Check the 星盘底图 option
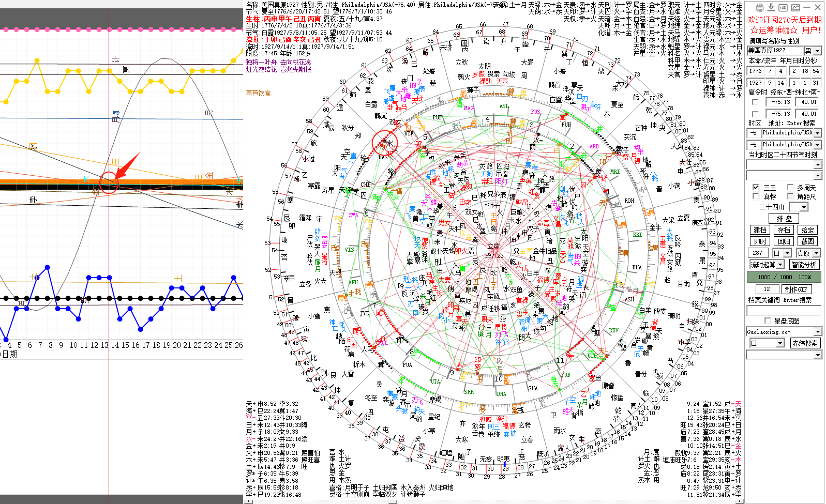The width and height of the screenshot is (826, 504). [x=768, y=320]
